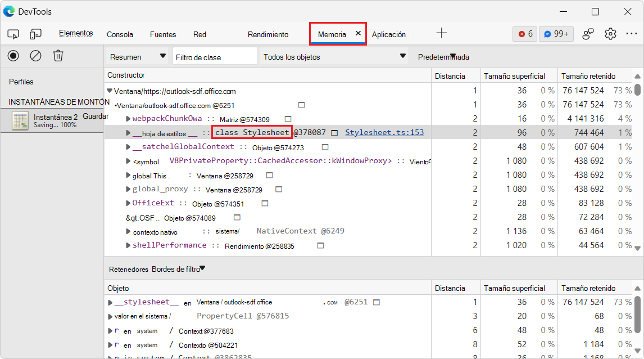Click the reveal box beside class Stylesheet @378087

(x=334, y=133)
